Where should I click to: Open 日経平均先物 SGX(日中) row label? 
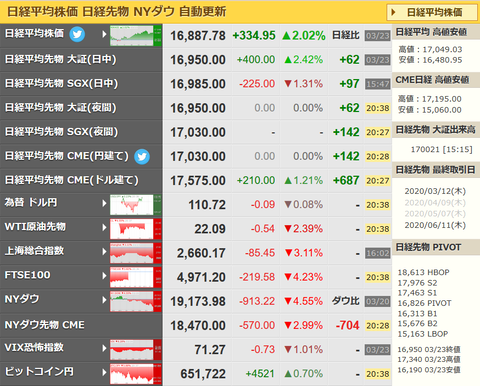(x=61, y=84)
